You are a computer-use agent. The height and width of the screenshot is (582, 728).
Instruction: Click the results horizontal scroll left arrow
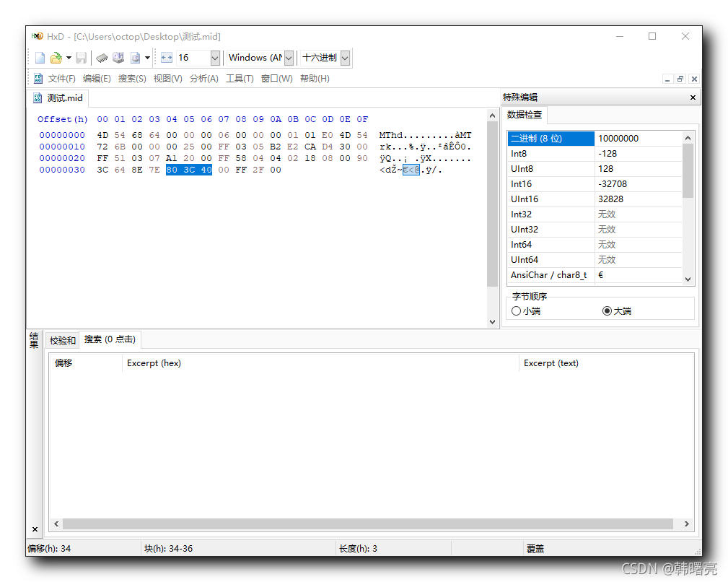[56, 524]
